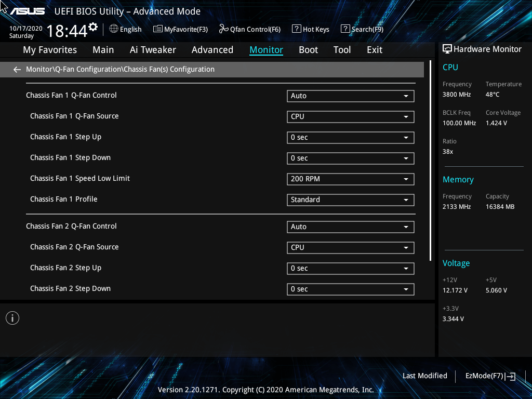The height and width of the screenshot is (399, 532).
Task: Open Chassis Fan 1 Step Down dropdown
Action: point(350,158)
